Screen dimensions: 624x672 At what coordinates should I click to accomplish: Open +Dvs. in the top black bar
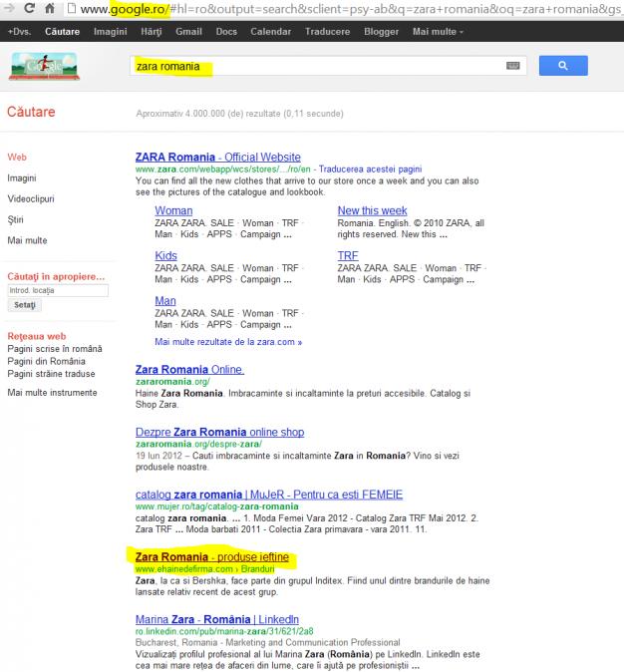(x=19, y=32)
